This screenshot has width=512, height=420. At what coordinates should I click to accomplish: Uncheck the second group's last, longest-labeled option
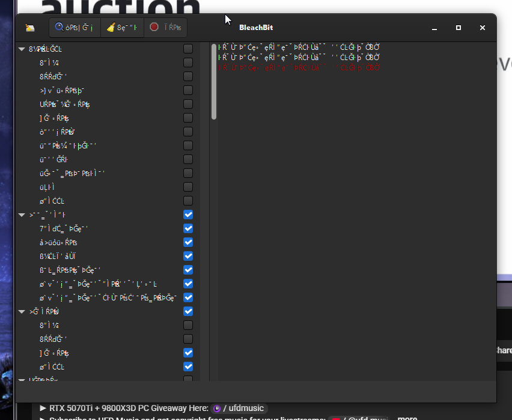click(x=188, y=297)
